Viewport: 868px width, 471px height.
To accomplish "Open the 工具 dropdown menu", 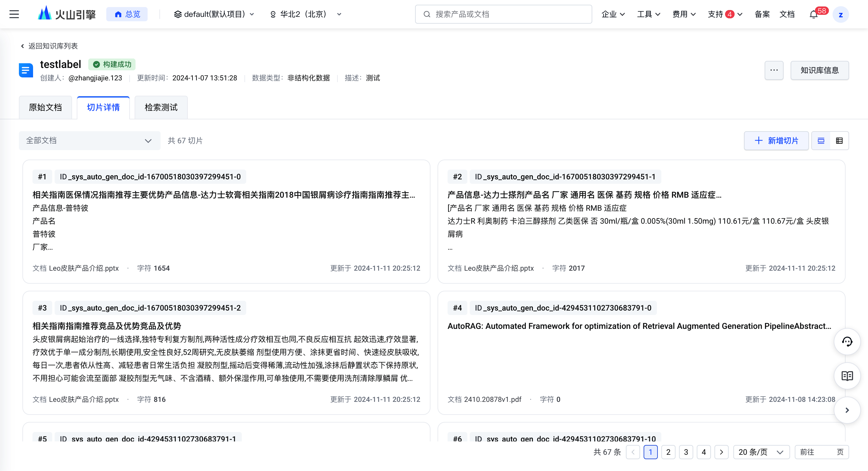I will click(x=648, y=14).
